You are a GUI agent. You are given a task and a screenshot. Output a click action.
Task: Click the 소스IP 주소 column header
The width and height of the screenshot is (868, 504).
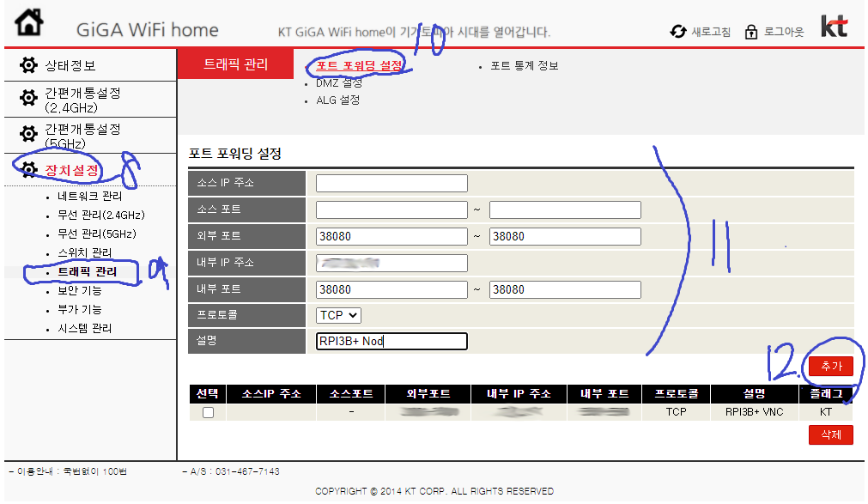271,394
